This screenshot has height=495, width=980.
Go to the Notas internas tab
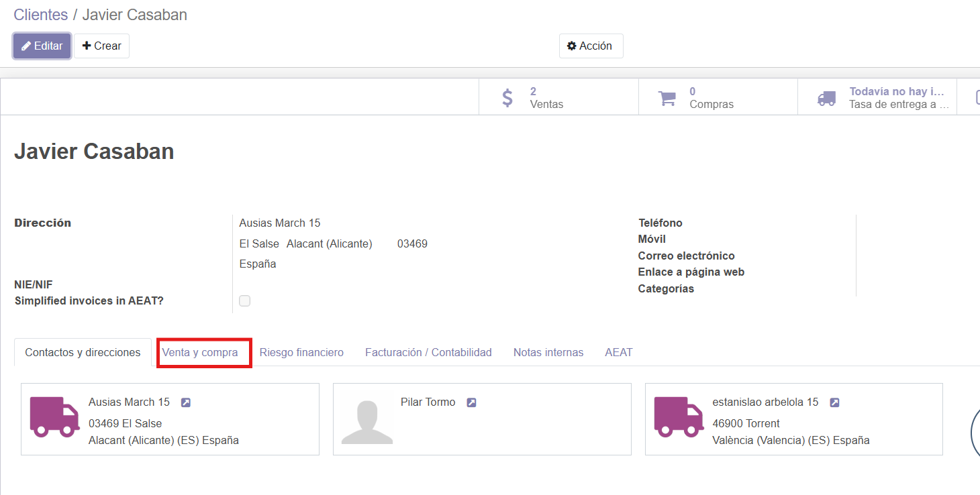[548, 352]
